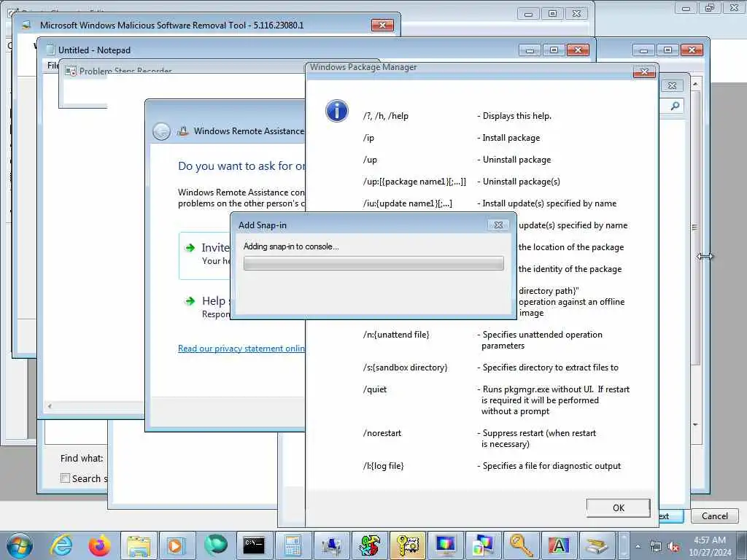Open Firefox from the taskbar
The image size is (747, 560).
[99, 545]
